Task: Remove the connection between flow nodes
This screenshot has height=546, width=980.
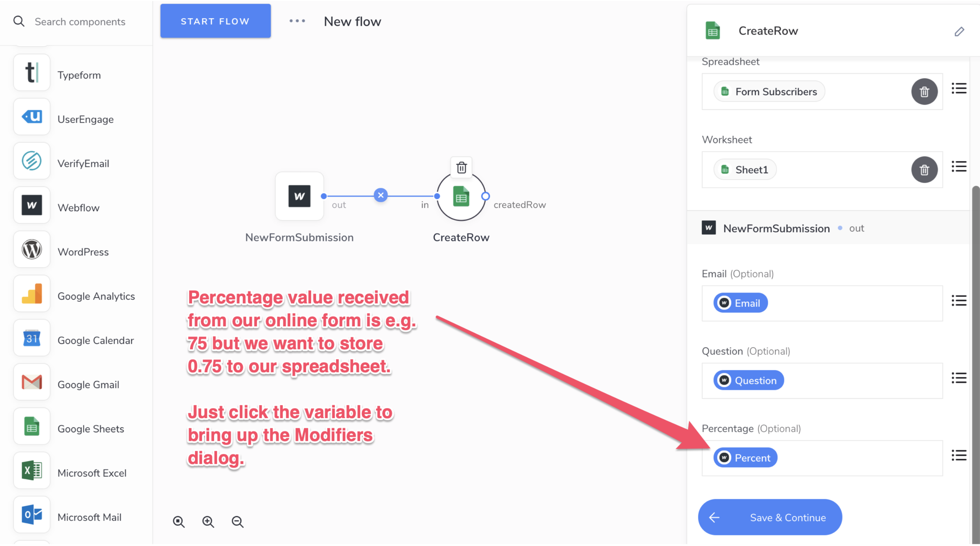Action: pyautogui.click(x=380, y=195)
